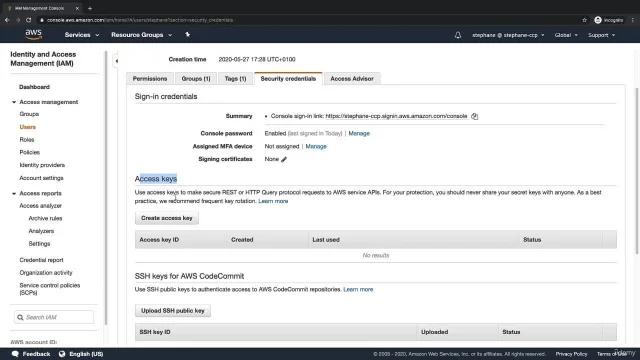Click the Incognito profile icon
640x360 pixels.
coord(598,20)
